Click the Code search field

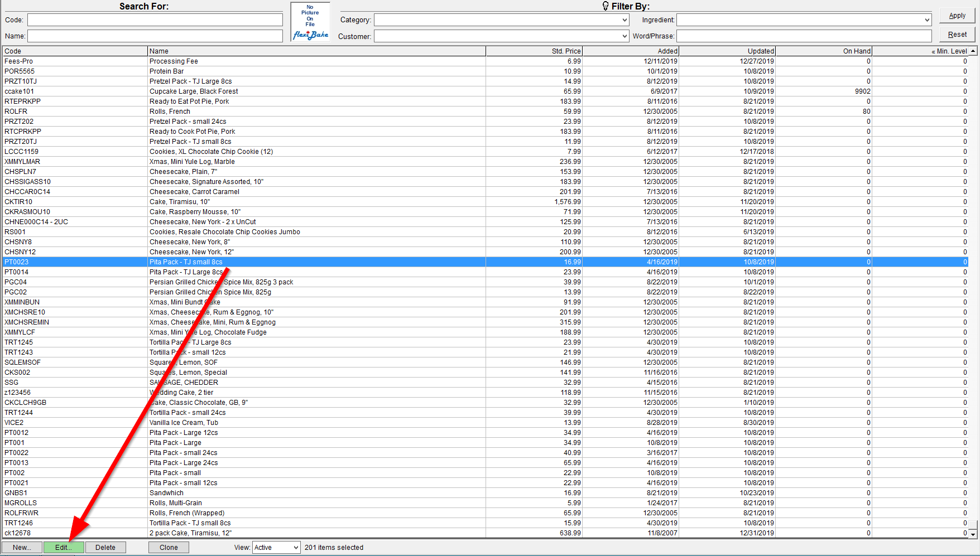click(155, 20)
